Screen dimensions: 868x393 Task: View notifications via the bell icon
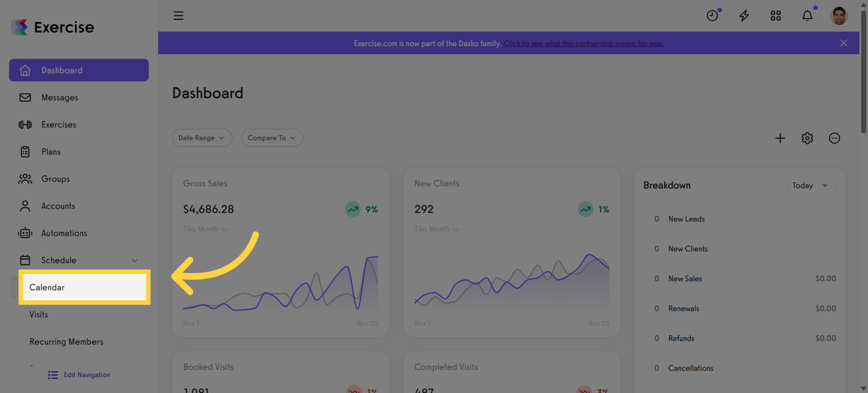tap(807, 15)
